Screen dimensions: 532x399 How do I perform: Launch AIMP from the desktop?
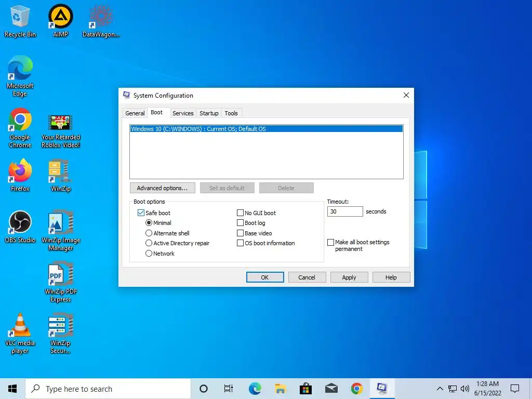click(60, 21)
